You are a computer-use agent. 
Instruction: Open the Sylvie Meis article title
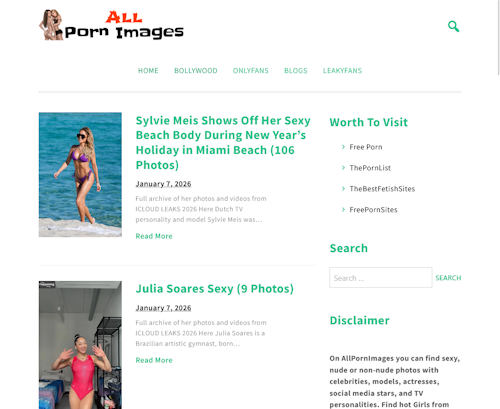[223, 142]
